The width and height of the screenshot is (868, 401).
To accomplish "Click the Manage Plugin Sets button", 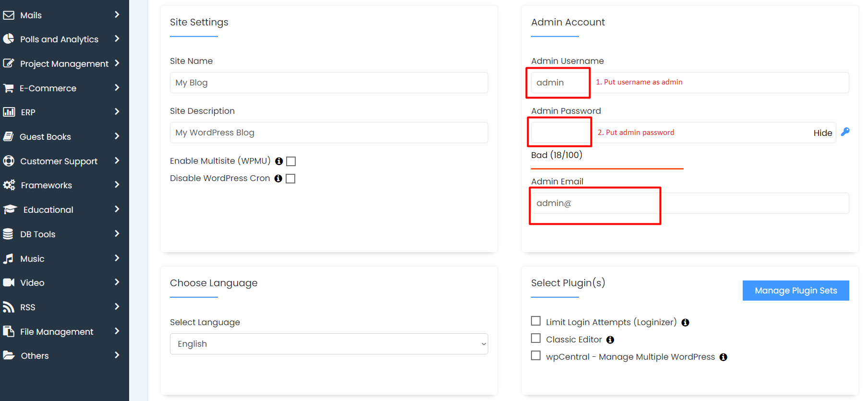I will click(x=796, y=291).
